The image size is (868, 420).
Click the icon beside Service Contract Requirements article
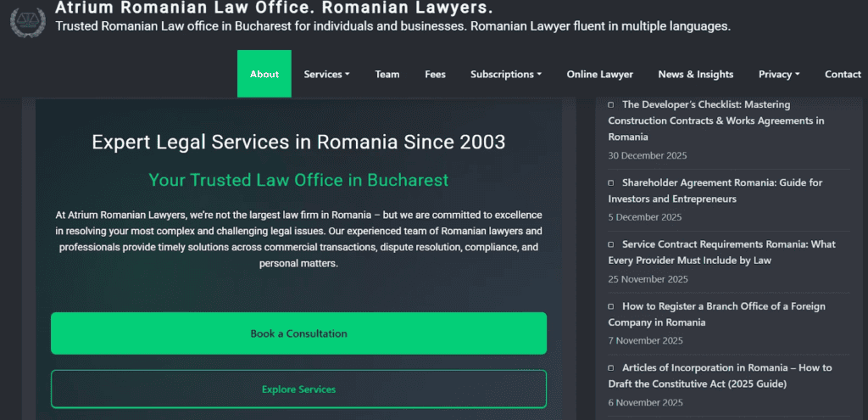611,244
